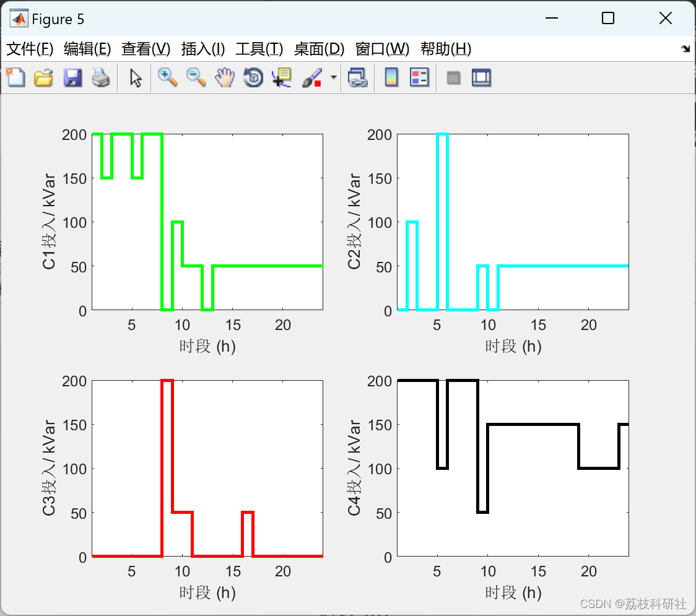Minimize the Figure 5 window

pos(551,18)
